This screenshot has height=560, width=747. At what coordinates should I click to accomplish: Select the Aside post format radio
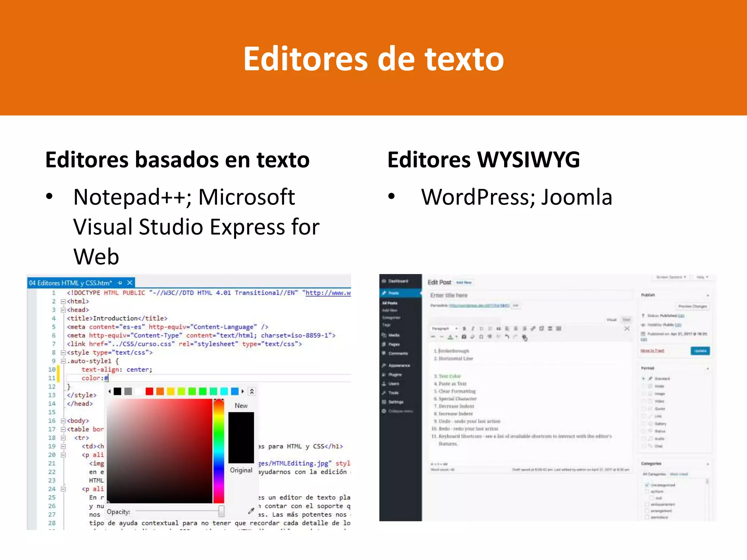[643, 386]
